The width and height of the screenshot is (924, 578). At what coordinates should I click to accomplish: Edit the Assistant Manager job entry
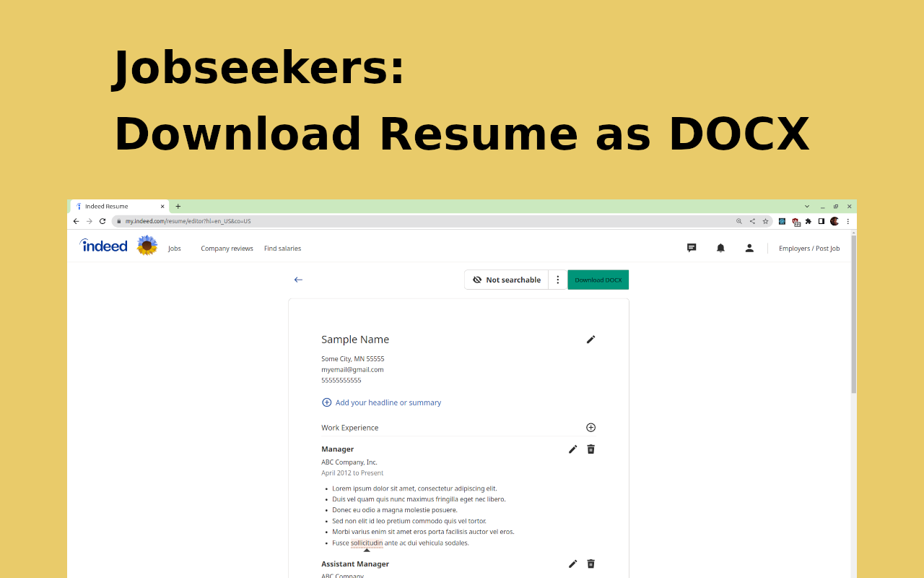click(x=572, y=564)
